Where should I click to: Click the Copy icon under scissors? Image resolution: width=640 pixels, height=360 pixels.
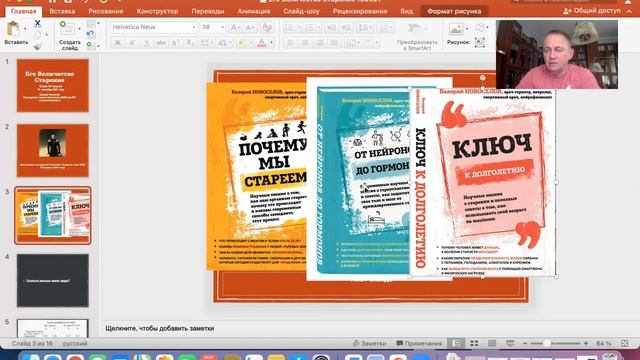[38, 36]
